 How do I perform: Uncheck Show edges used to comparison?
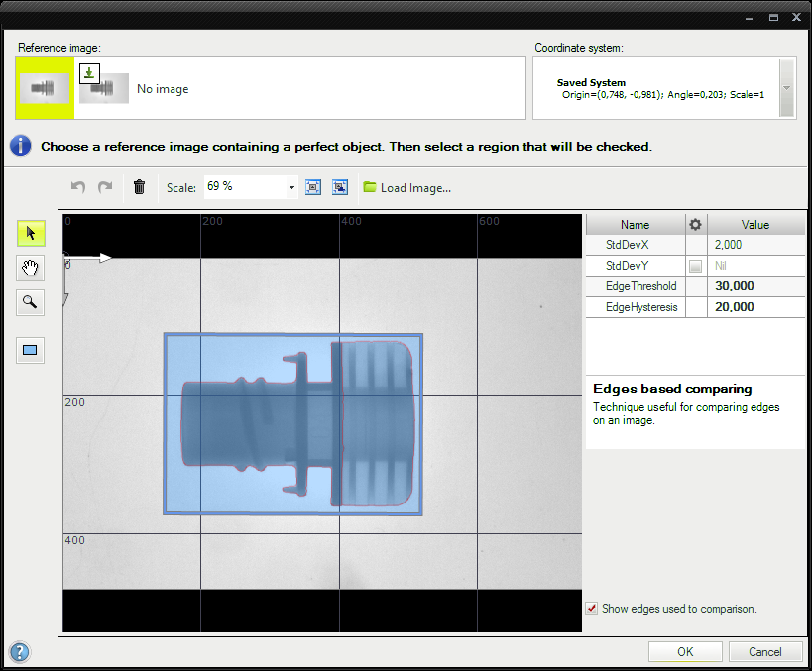point(591,609)
